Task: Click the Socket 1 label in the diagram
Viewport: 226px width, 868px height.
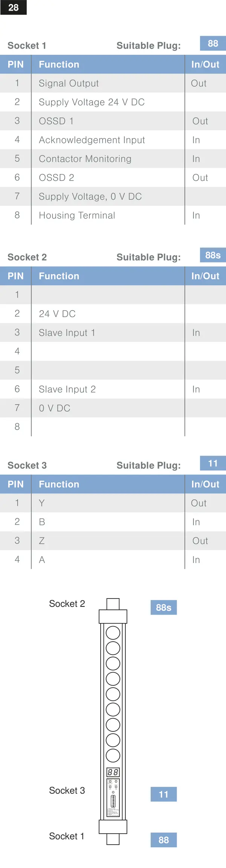Action: 67,836
